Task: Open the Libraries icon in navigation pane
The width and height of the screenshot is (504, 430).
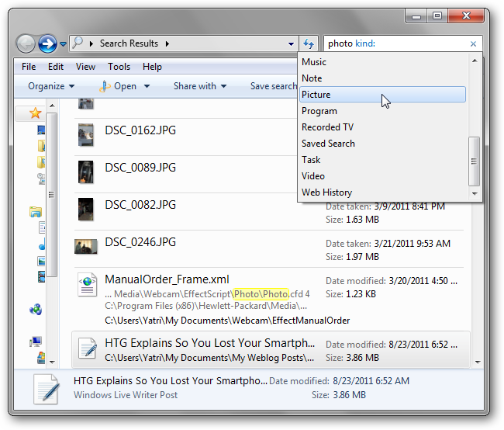Action: point(36,212)
